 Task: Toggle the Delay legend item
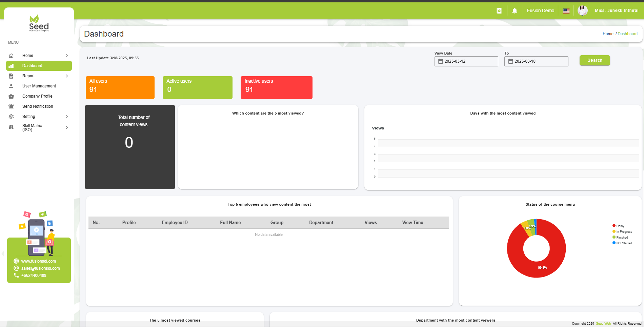(620, 226)
